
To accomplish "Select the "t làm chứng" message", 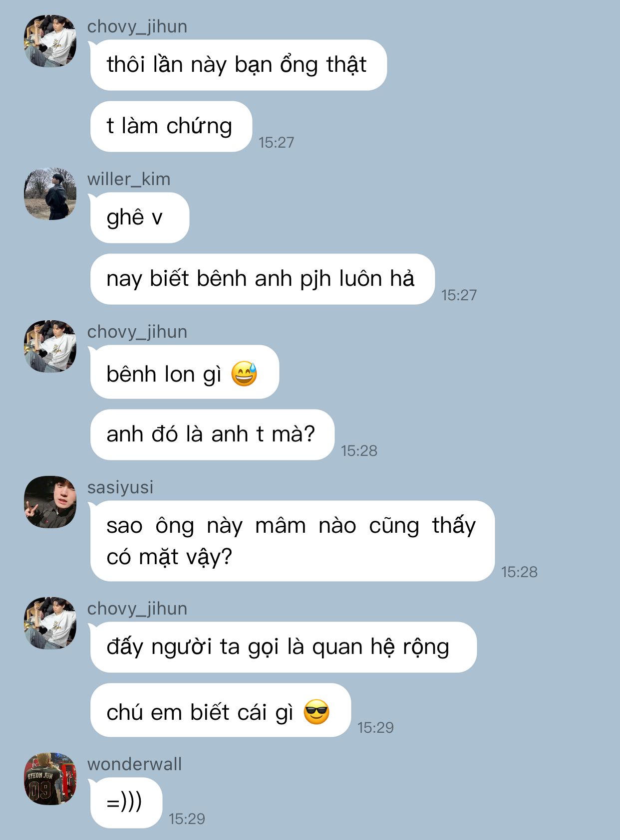I will tap(171, 127).
